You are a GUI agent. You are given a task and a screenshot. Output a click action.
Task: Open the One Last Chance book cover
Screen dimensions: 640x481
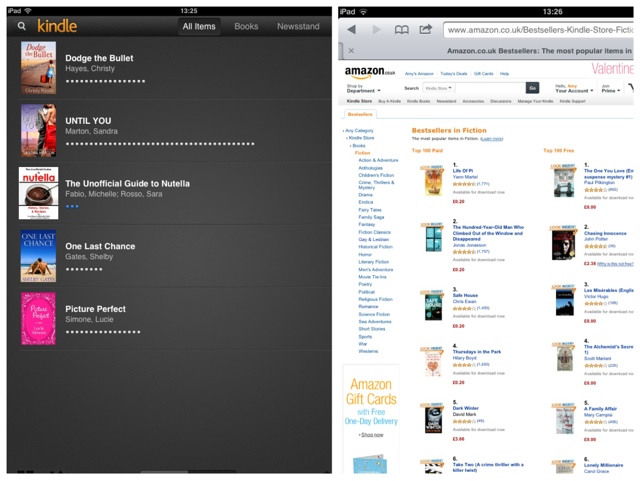(38, 256)
